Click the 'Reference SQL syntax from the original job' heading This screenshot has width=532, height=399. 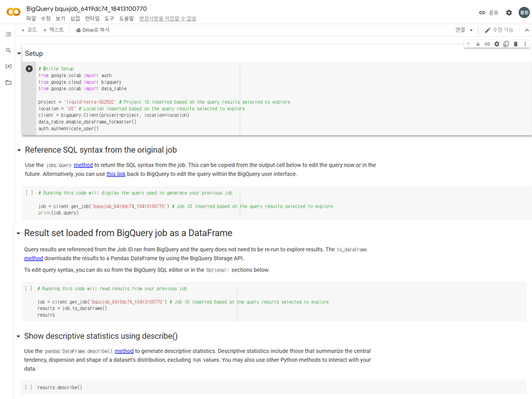[101, 150]
